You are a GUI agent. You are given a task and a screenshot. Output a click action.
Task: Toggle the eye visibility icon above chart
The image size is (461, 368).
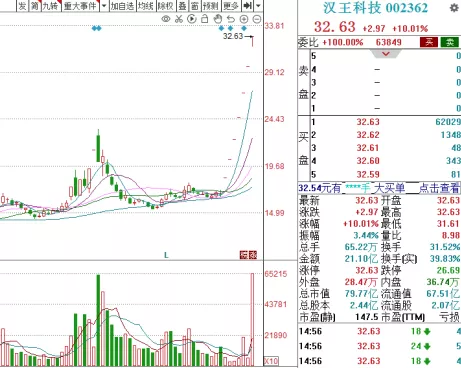166,19
